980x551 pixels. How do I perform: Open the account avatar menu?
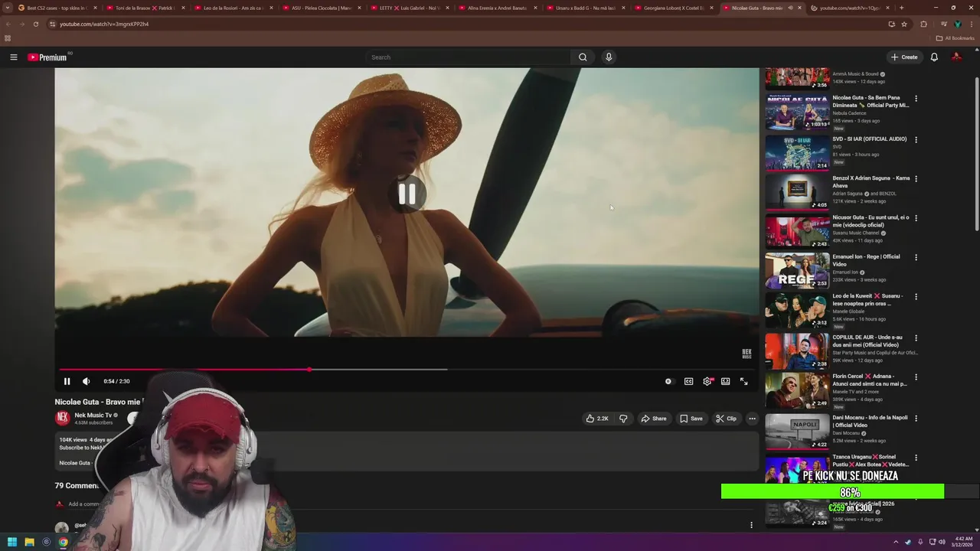[x=956, y=57]
